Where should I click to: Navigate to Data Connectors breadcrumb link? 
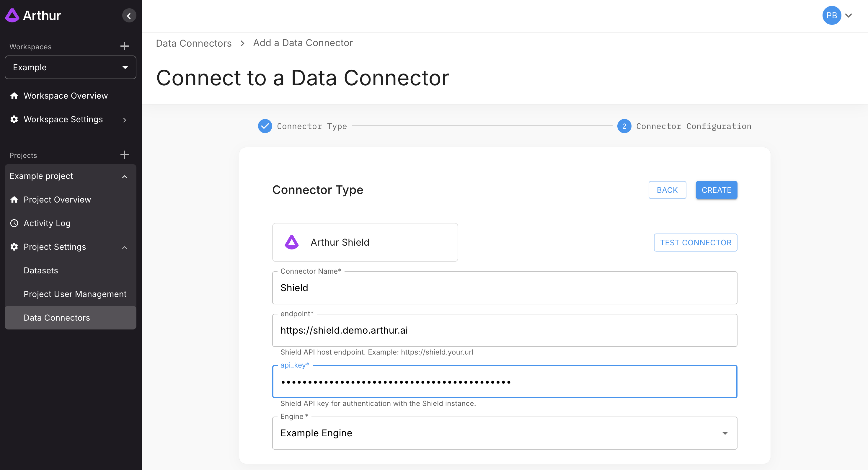tap(193, 43)
